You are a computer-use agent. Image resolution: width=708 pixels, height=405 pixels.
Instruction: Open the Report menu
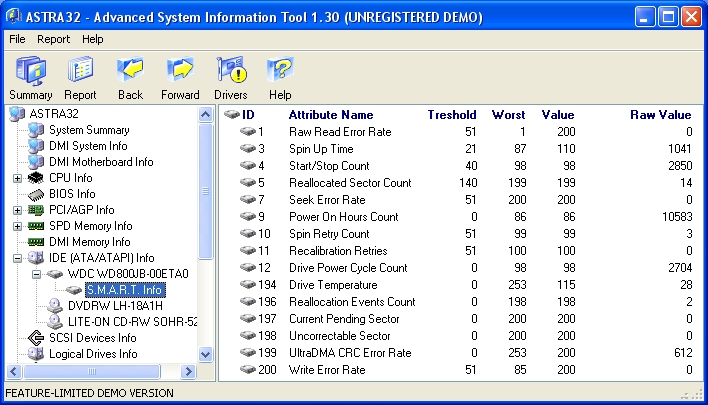tap(53, 39)
